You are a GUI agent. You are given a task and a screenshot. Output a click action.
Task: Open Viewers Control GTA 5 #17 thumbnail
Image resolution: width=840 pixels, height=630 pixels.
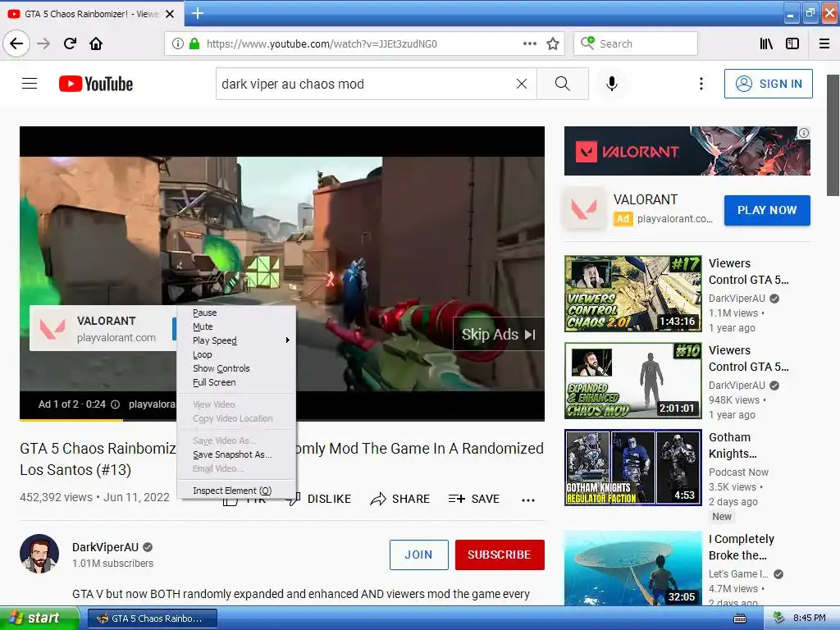point(632,294)
